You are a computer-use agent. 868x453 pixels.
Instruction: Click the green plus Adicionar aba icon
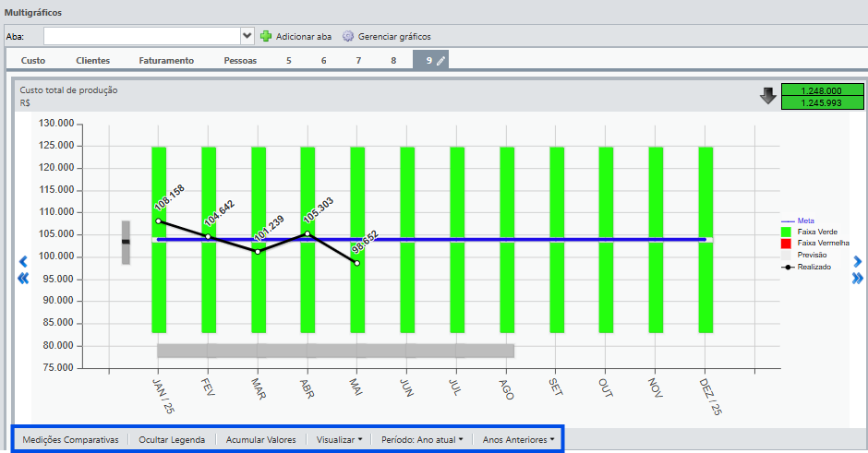point(266,36)
